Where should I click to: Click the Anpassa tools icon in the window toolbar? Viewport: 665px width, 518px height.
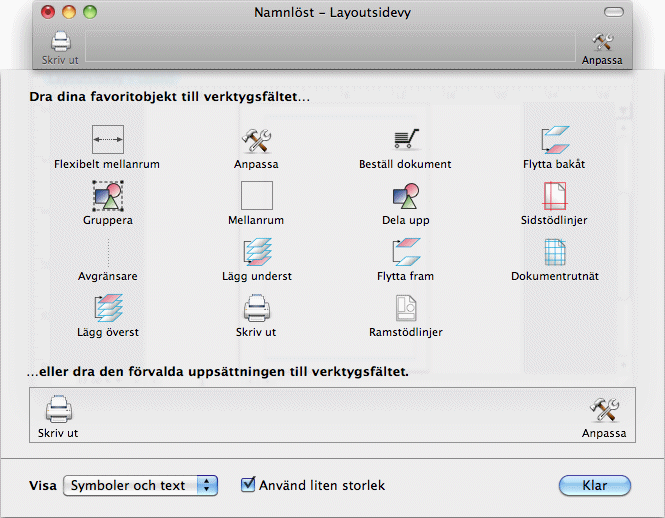point(603,42)
